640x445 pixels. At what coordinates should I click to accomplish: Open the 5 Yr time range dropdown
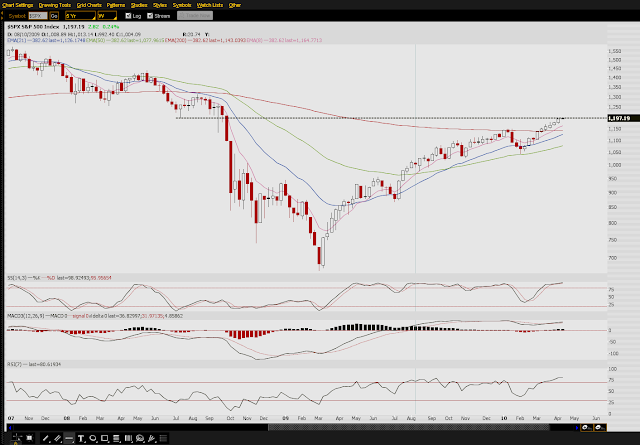tap(80, 16)
